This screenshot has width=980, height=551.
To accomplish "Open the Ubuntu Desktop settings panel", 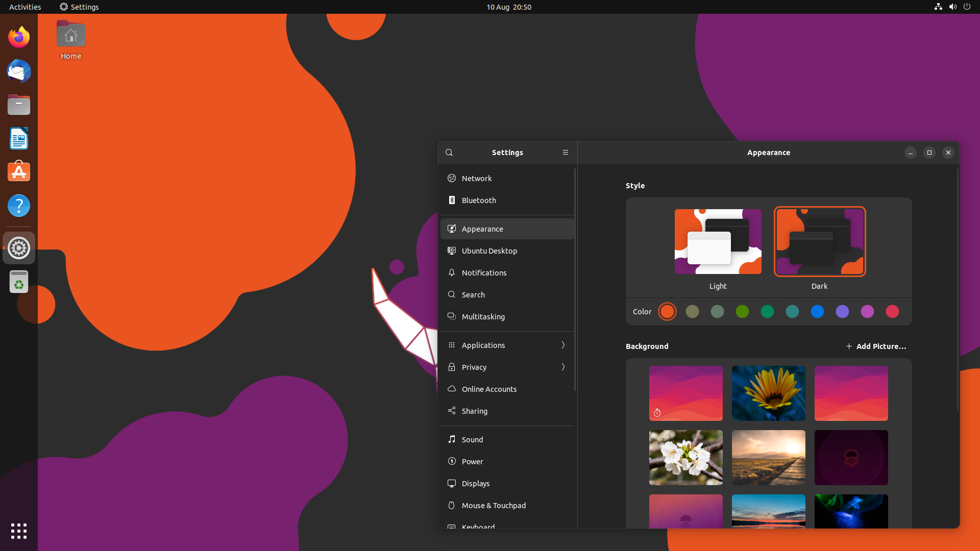I will tap(489, 251).
